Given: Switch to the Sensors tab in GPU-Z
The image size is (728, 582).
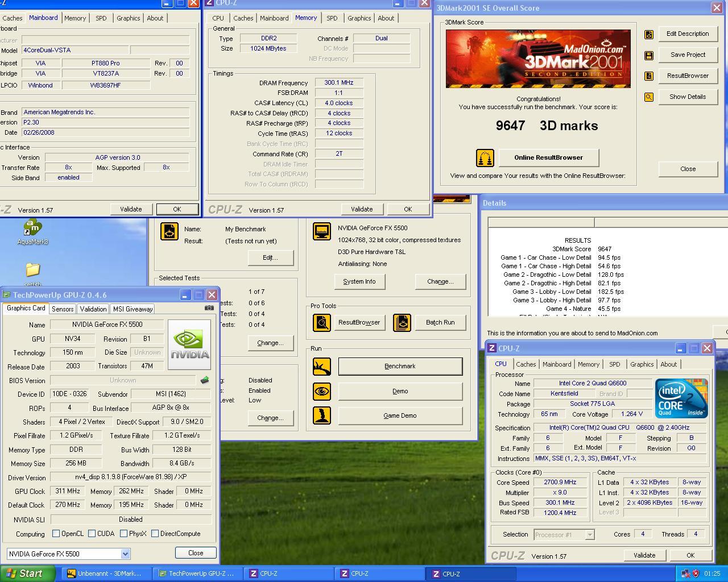Looking at the screenshot, I should [63, 309].
